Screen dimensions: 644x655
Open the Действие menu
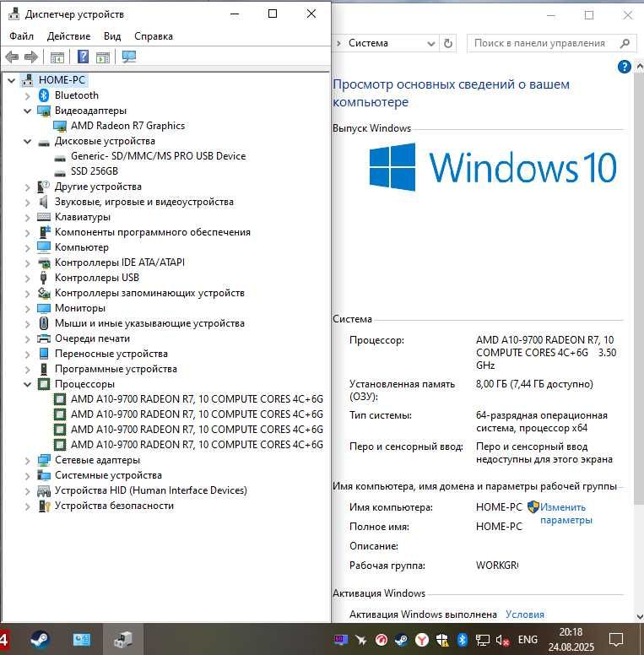[x=69, y=36]
